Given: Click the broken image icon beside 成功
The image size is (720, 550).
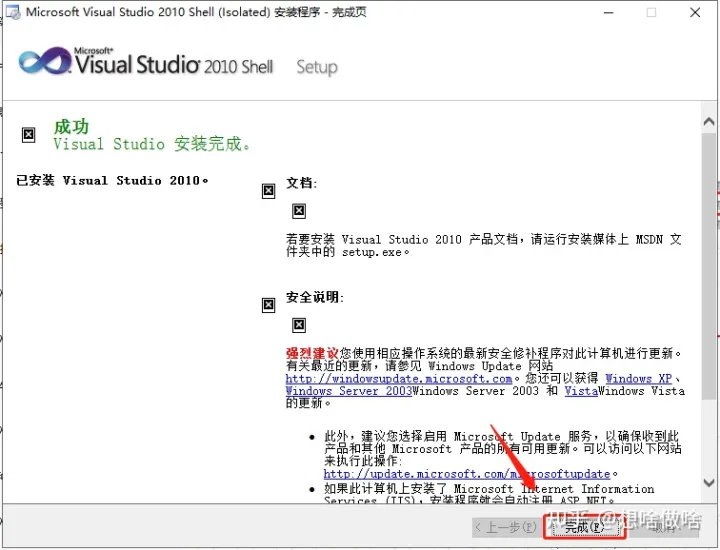Looking at the screenshot, I should (28, 135).
